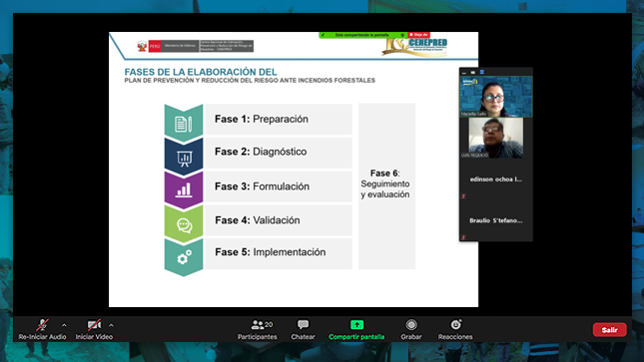644x362 pixels.
Task: Open the Reacciones menu
Action: (455, 330)
